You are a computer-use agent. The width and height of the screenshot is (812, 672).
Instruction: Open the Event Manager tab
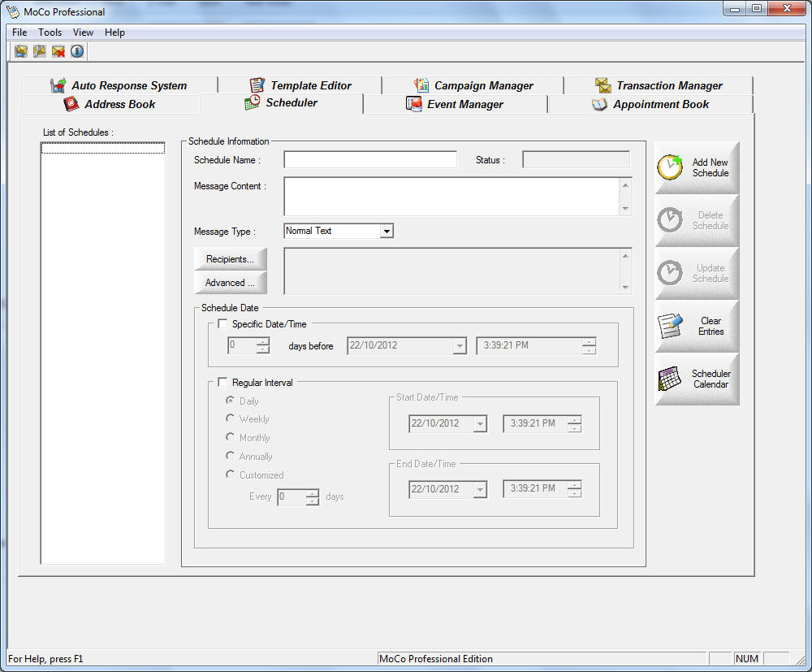pos(456,104)
